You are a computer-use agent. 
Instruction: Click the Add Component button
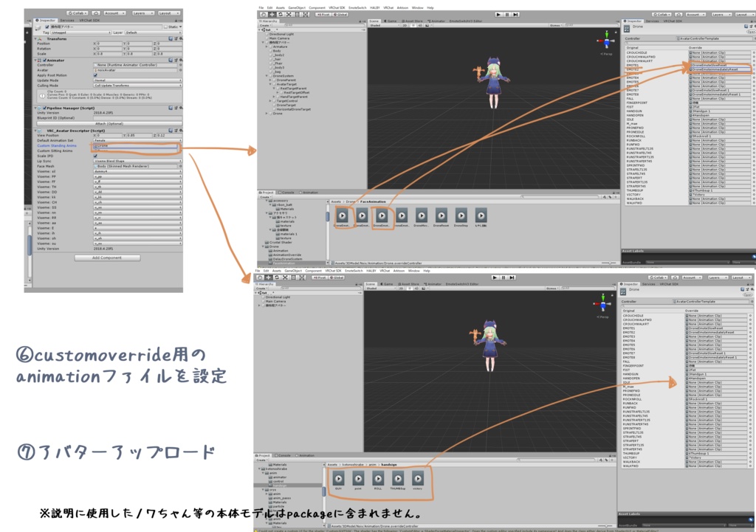107,258
